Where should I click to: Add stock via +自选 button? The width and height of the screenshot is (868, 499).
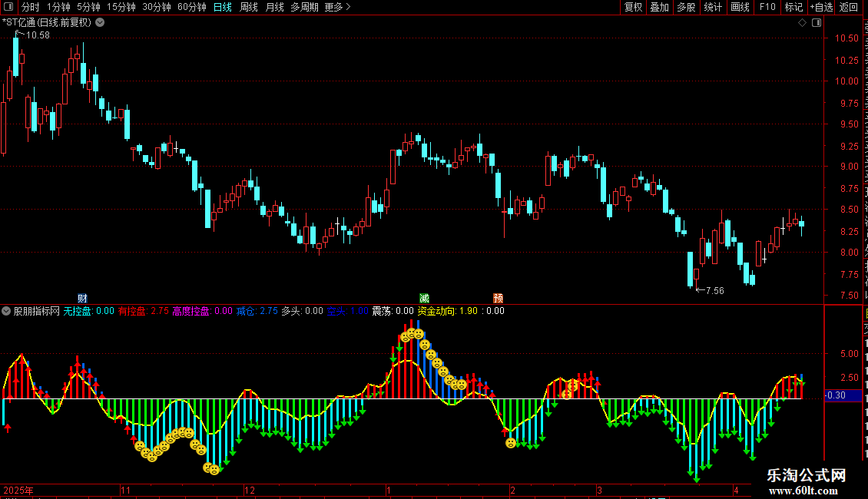821,7
